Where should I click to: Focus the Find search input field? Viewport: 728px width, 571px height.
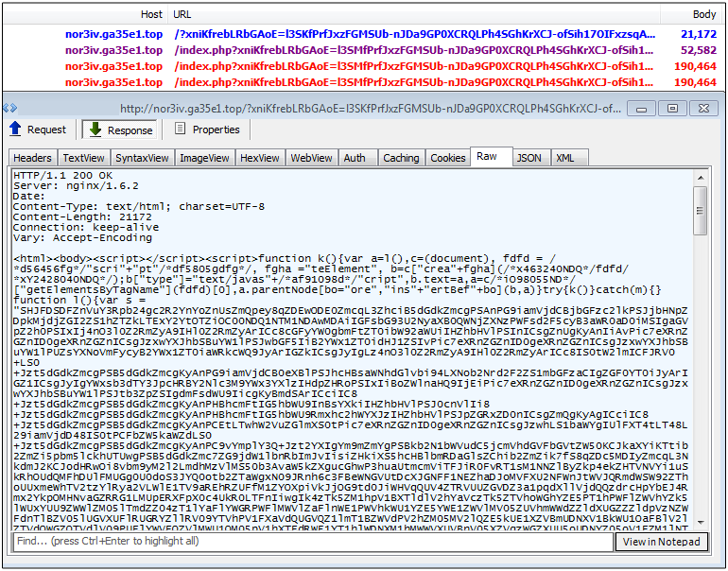coord(313,542)
